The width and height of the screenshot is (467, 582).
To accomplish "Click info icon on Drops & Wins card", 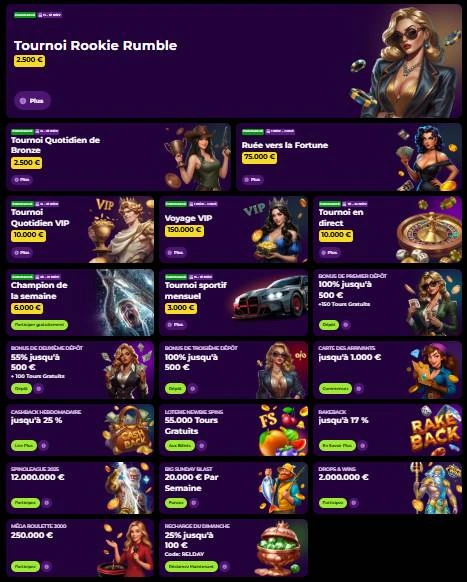I will click(x=354, y=503).
